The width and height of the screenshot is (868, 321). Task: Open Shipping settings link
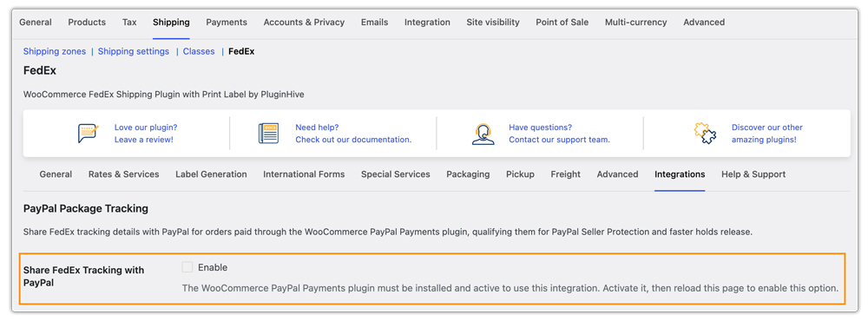pyautogui.click(x=134, y=51)
